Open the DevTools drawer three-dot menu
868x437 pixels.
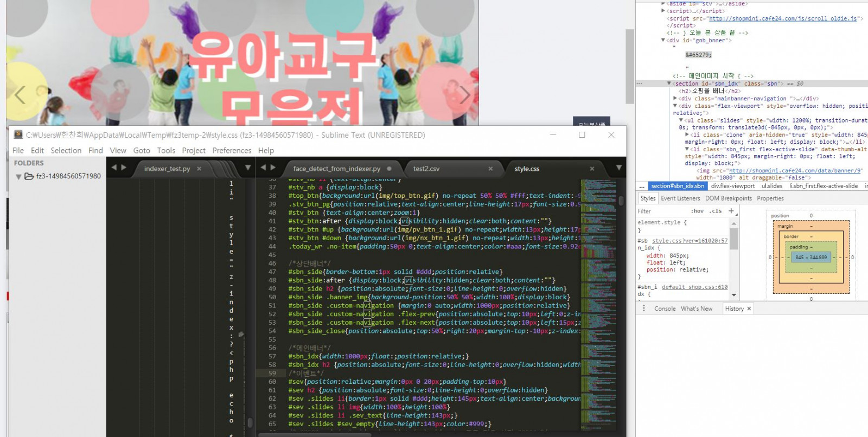click(x=644, y=309)
